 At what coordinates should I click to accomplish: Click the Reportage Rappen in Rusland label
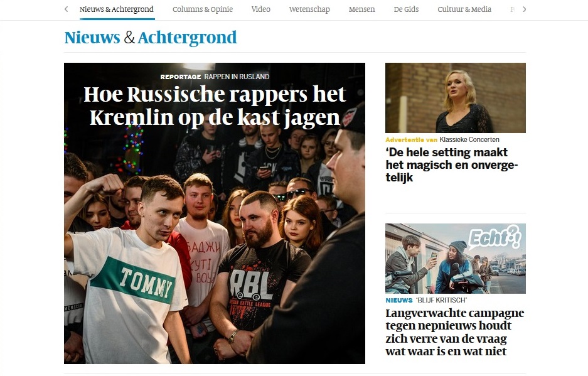(x=215, y=77)
